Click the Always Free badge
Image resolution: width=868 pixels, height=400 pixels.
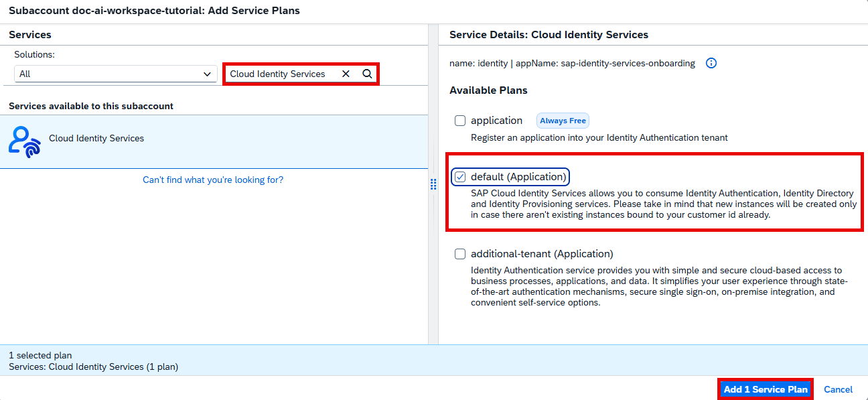coord(563,121)
